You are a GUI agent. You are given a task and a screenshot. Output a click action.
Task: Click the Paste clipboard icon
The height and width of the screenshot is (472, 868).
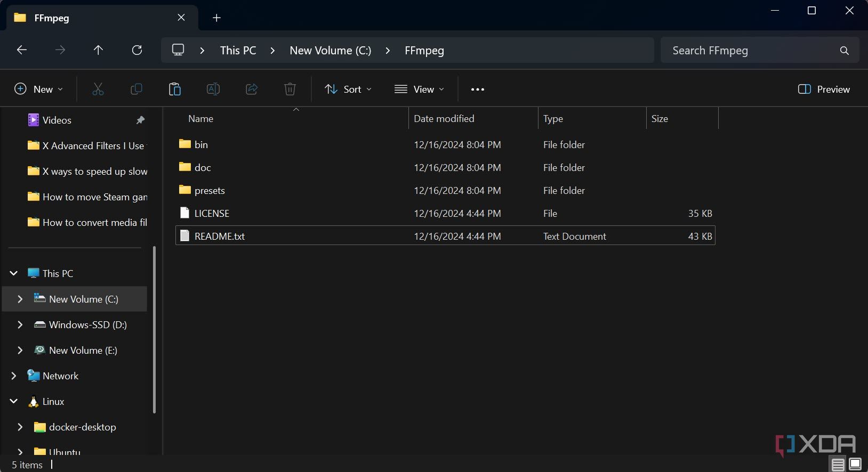(x=175, y=89)
